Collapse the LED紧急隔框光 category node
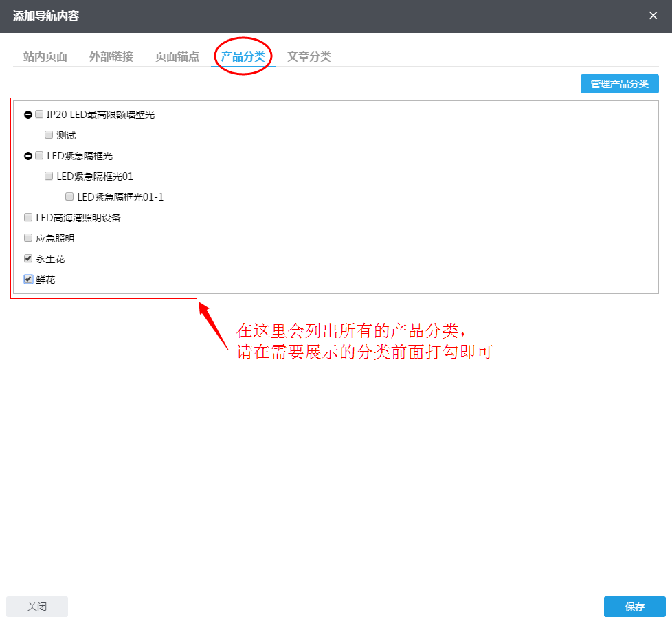Screen dimensions: 672x621 tap(27, 155)
